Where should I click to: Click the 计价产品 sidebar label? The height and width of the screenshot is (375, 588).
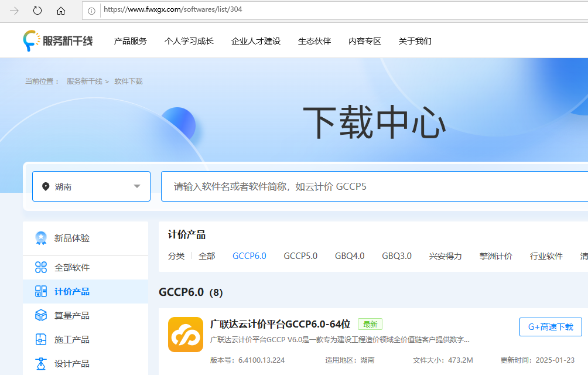72,291
